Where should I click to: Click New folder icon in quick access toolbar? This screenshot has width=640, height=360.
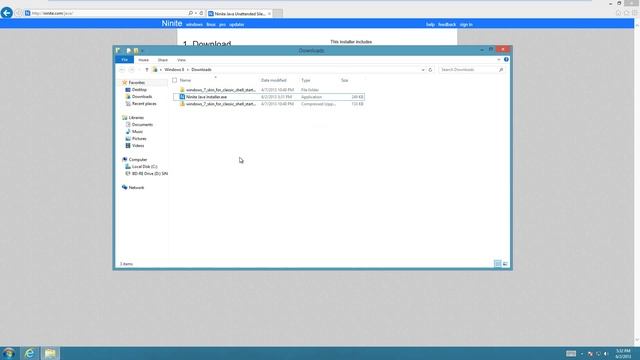(136, 51)
